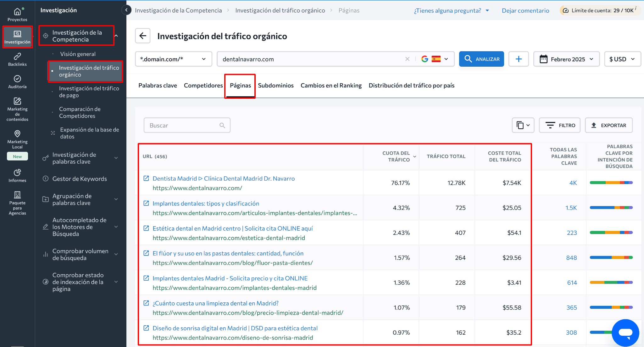Open the copy columns dropdown
644x347 pixels.
coord(523,125)
